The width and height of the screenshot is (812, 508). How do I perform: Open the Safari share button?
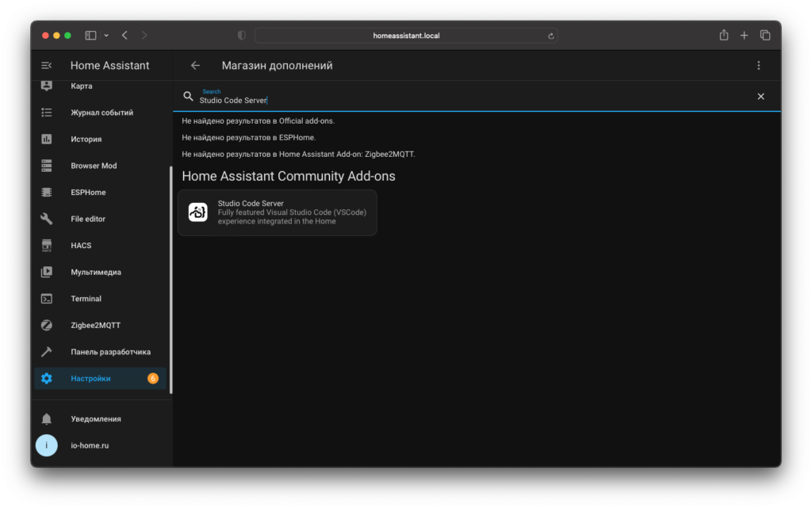click(x=723, y=35)
